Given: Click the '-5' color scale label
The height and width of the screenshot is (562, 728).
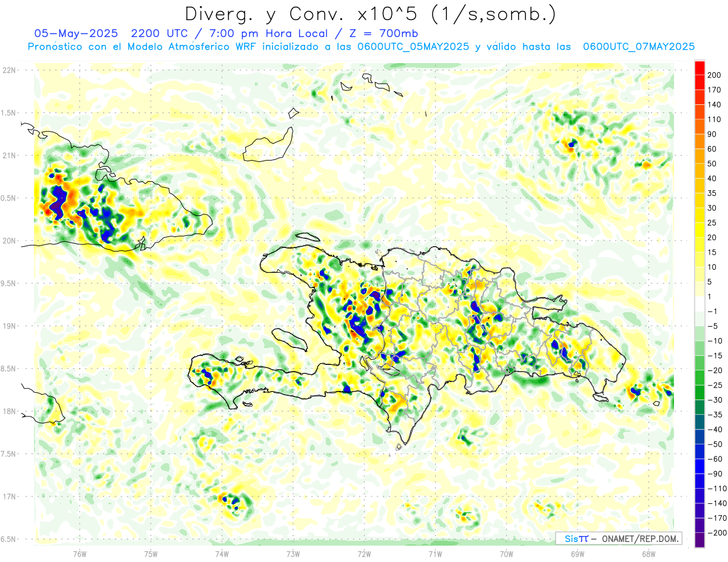Looking at the screenshot, I should (x=713, y=326).
